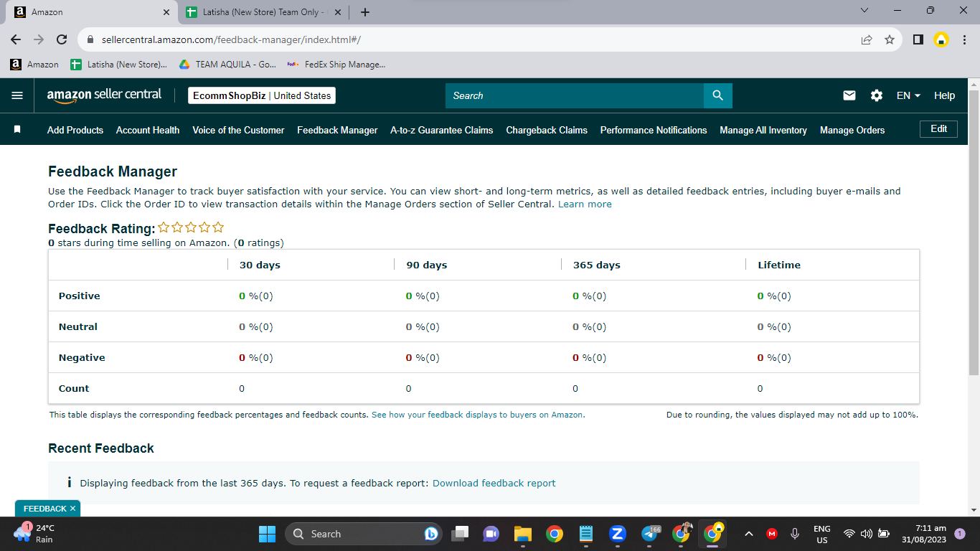Open the Amazon bookmark in bookmarks bar
Viewport: 980px width, 551px height.
pyautogui.click(x=34, y=64)
